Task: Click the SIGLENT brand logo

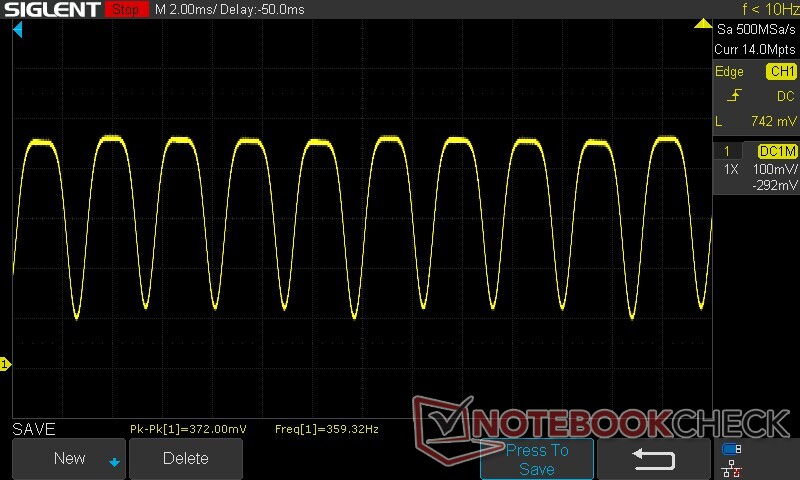Action: [x=52, y=9]
